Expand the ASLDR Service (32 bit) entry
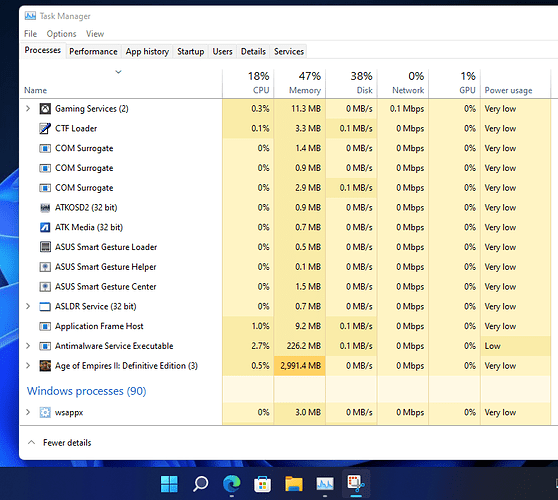 click(x=28, y=306)
